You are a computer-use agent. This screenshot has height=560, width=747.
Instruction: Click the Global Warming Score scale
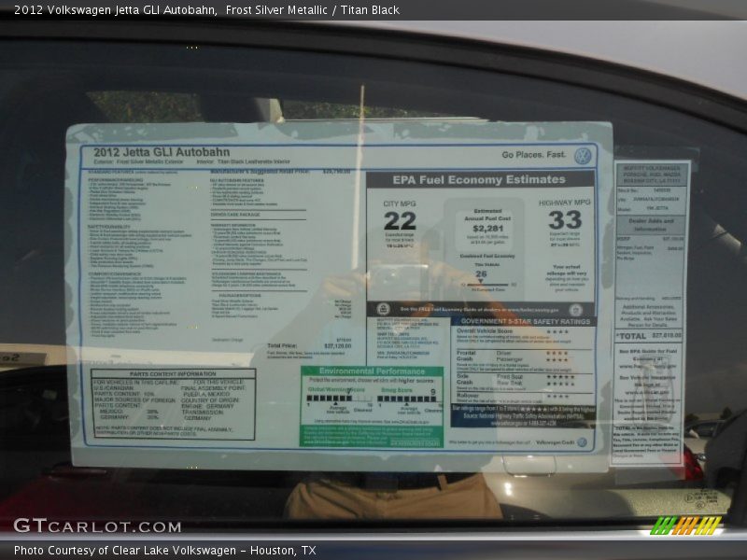tap(339, 399)
